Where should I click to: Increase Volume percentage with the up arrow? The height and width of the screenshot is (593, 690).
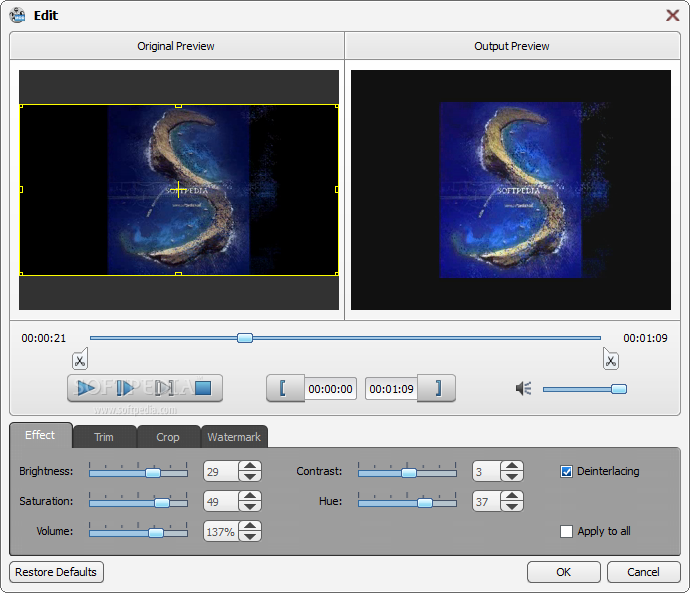[250, 526]
